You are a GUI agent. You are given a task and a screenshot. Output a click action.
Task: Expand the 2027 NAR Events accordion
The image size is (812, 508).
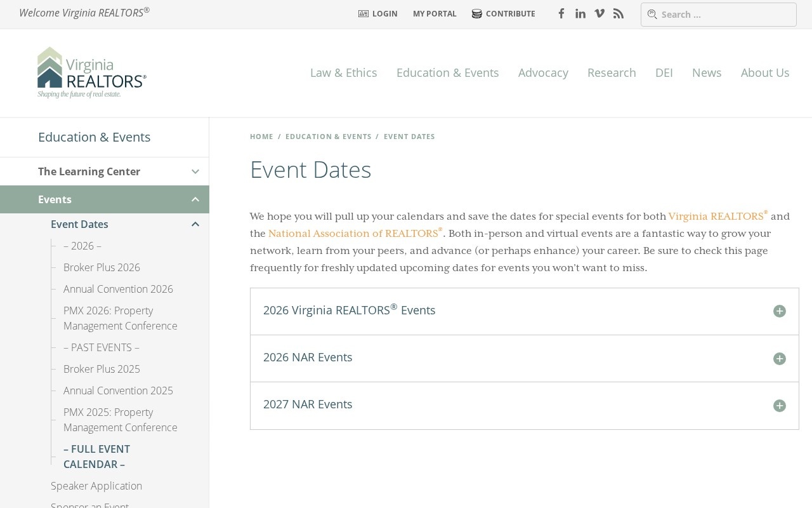[779, 406]
